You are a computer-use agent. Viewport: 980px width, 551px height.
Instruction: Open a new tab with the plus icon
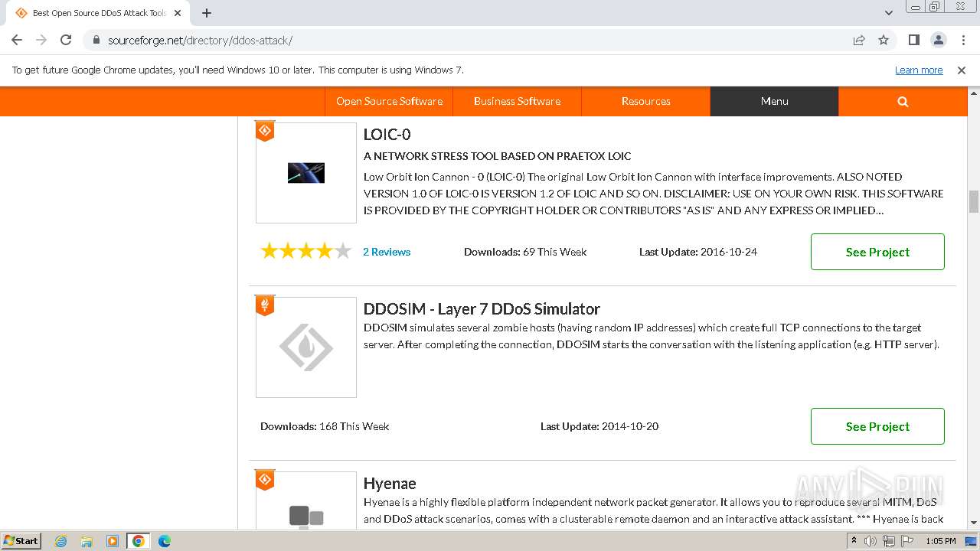tap(207, 13)
